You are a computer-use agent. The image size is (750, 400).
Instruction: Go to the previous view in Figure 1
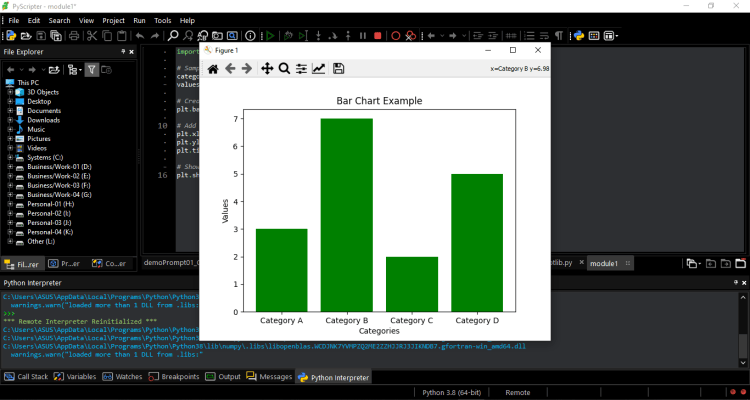230,69
